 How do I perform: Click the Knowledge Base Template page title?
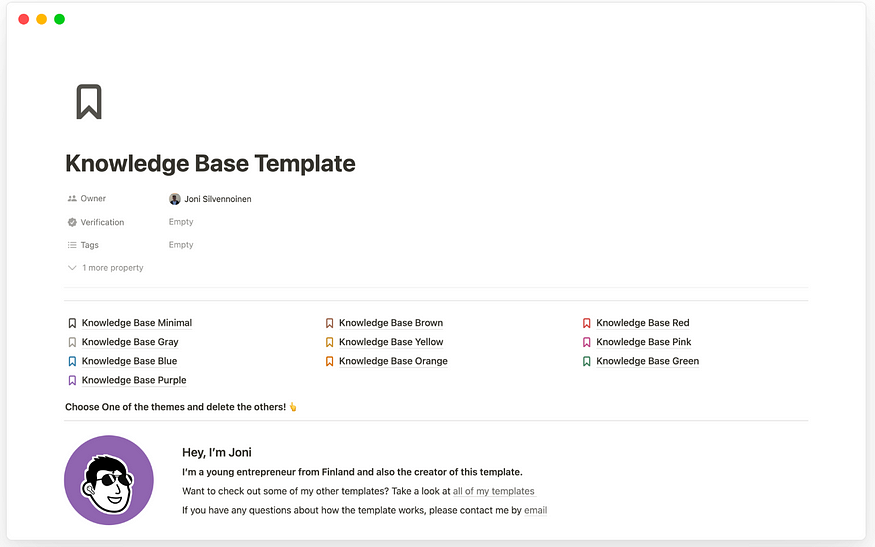(210, 163)
